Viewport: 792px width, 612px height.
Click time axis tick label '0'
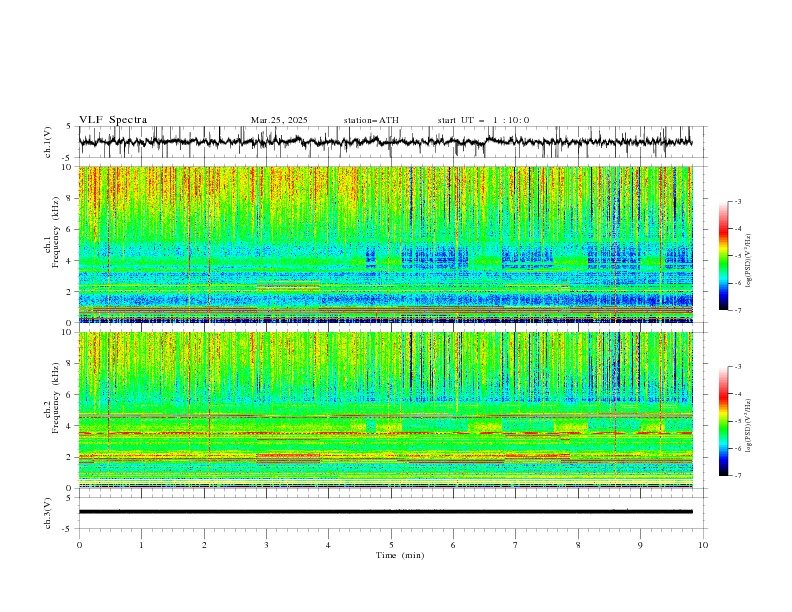click(x=79, y=545)
